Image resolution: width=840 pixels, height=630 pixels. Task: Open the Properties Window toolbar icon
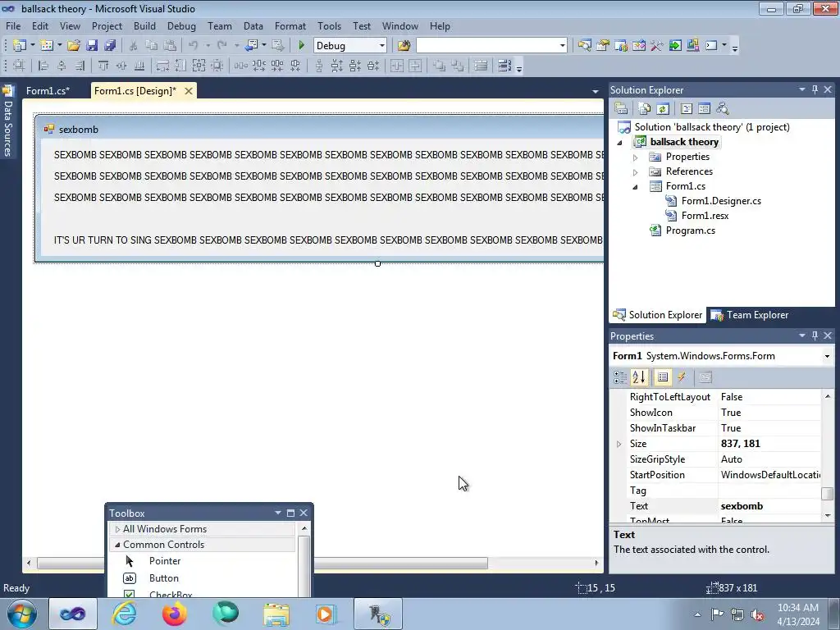(603, 46)
